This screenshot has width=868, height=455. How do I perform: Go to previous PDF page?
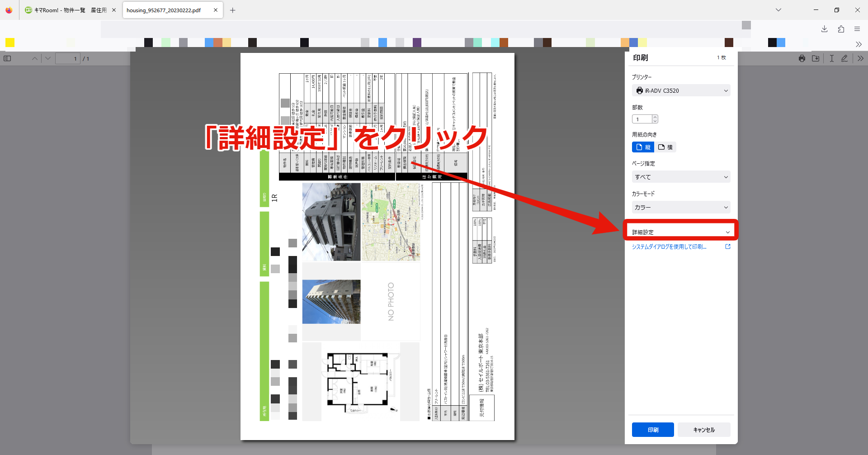pos(35,58)
